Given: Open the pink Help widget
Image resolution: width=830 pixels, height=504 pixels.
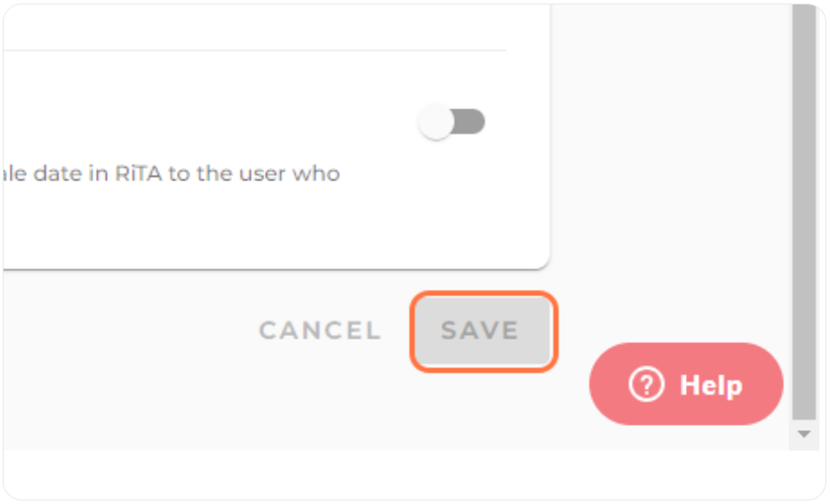Looking at the screenshot, I should [686, 384].
